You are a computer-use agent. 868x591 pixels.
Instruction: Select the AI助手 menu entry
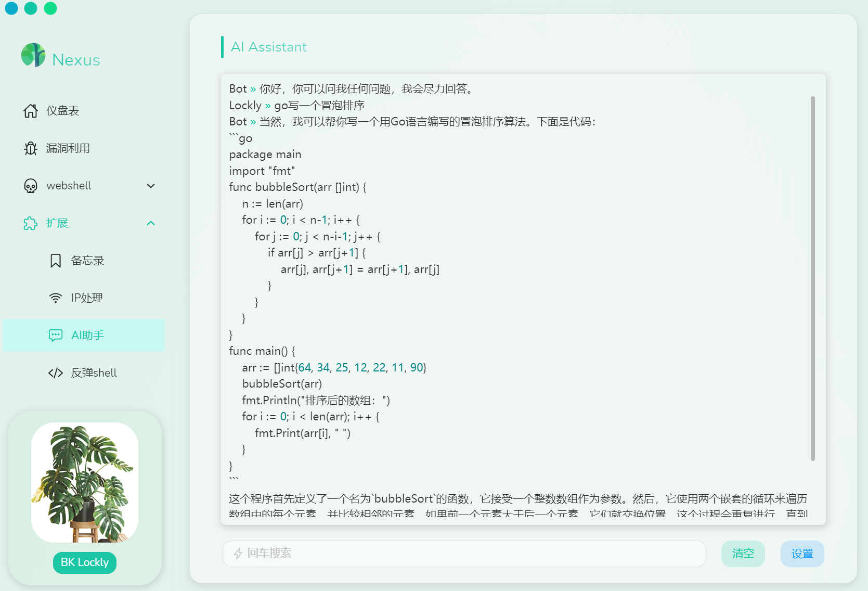click(84, 336)
